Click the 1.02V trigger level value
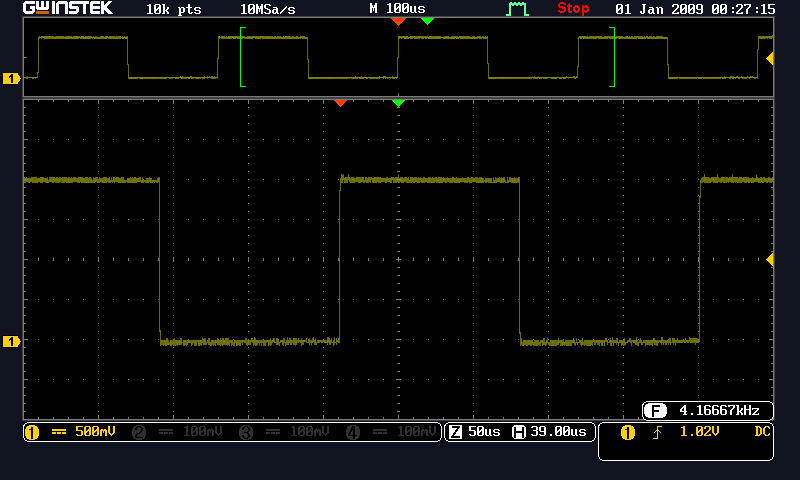The image size is (800, 480). pyautogui.click(x=700, y=432)
